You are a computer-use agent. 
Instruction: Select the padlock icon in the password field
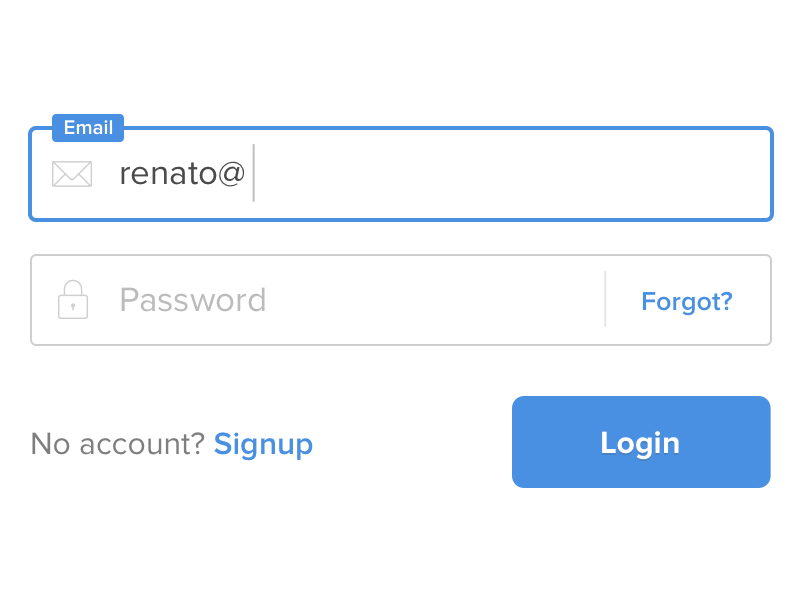coord(72,300)
